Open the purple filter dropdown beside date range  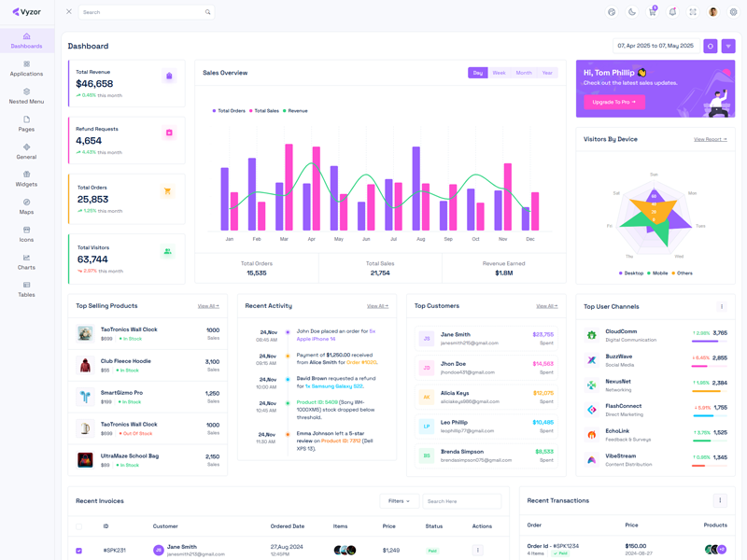pyautogui.click(x=728, y=46)
